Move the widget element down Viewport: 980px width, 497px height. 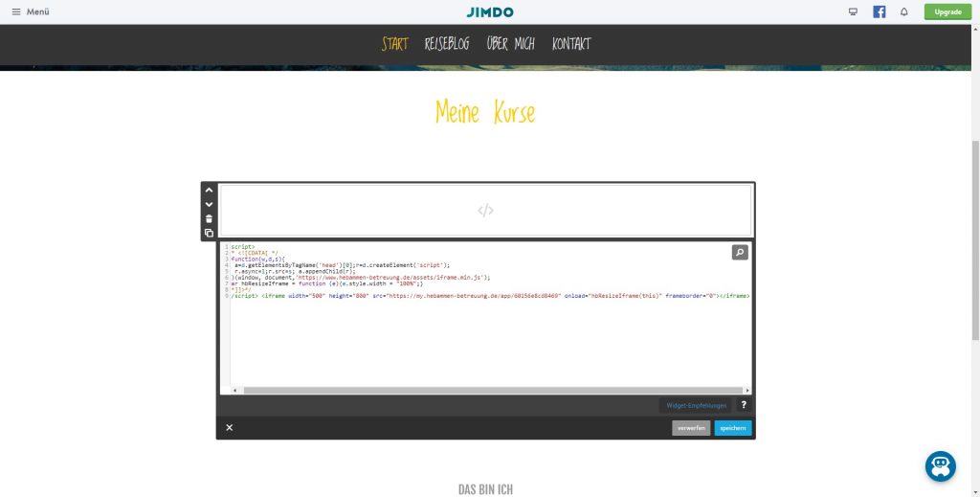click(x=209, y=204)
